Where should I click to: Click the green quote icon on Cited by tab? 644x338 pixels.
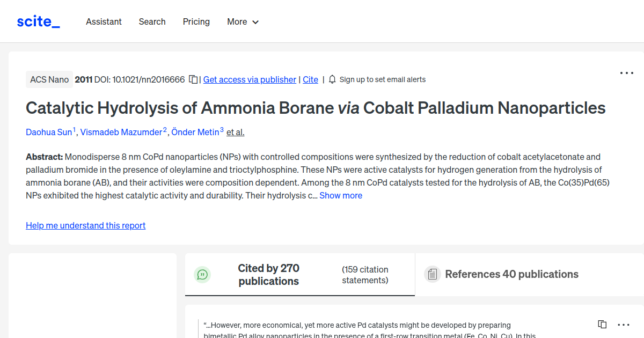click(x=202, y=274)
